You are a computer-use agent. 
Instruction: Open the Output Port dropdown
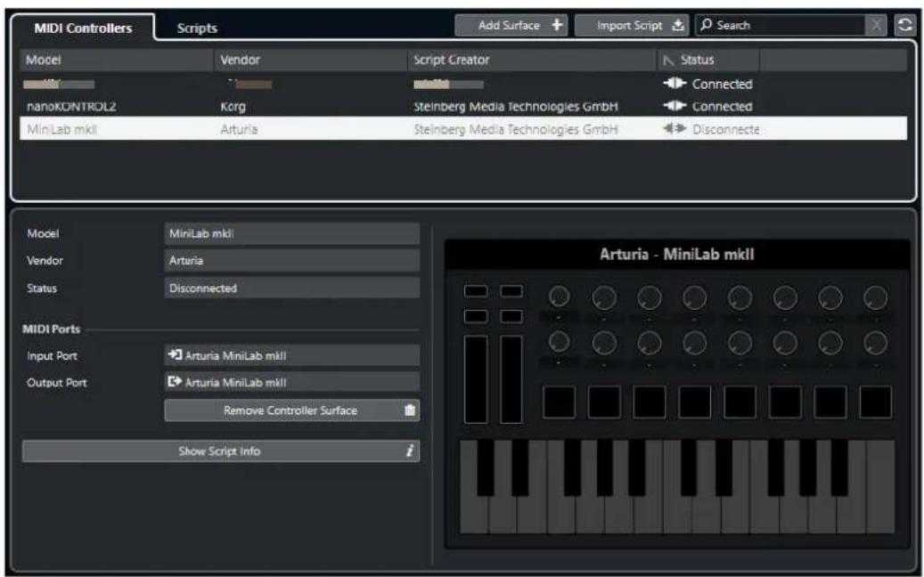click(292, 383)
